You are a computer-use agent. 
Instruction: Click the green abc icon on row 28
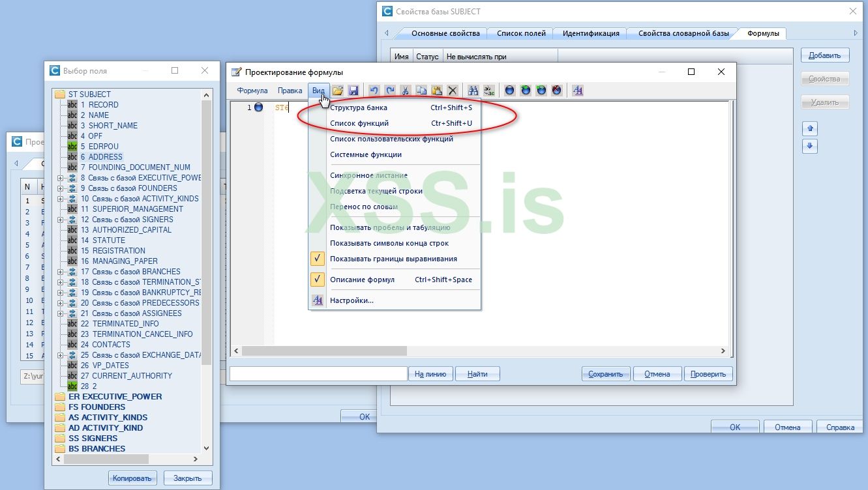(72, 386)
